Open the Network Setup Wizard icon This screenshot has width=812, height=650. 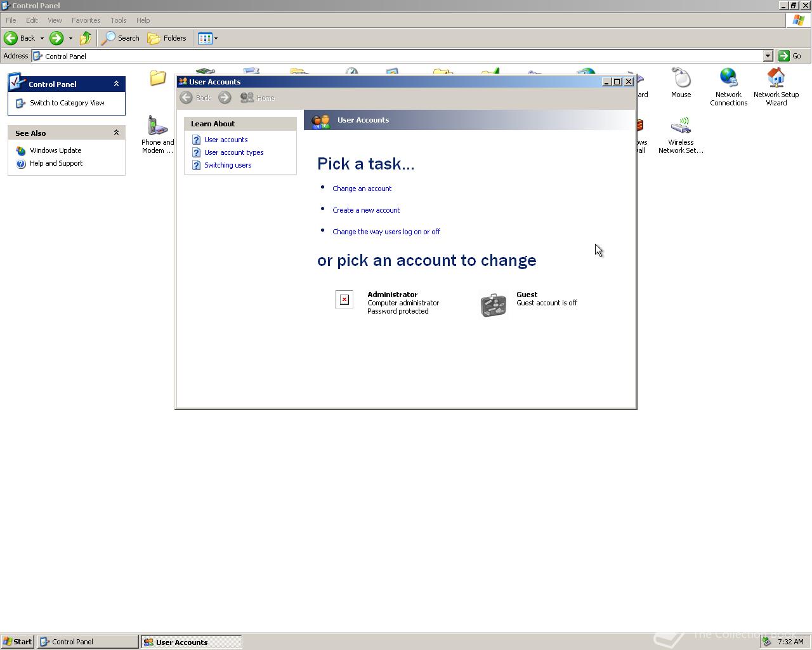pyautogui.click(x=776, y=87)
